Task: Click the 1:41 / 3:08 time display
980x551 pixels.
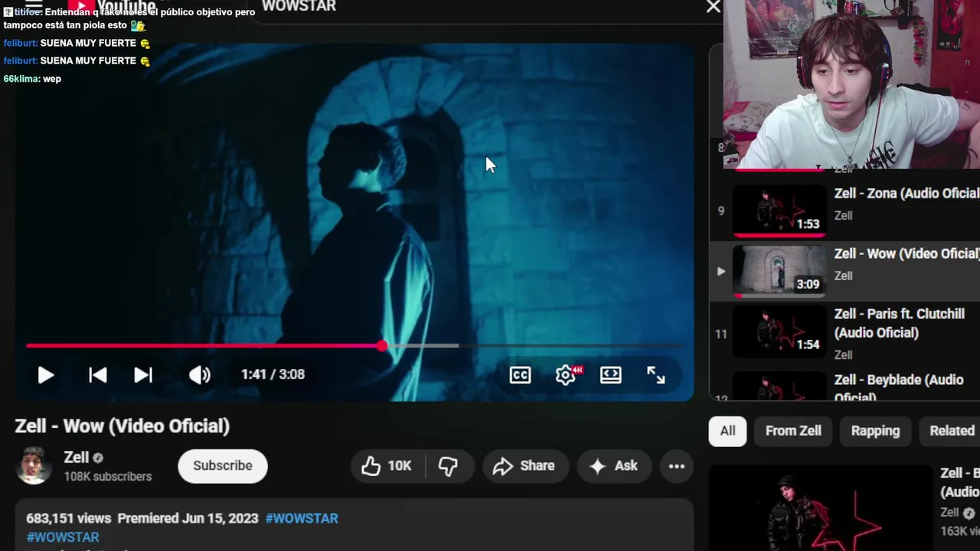Action: tap(273, 374)
